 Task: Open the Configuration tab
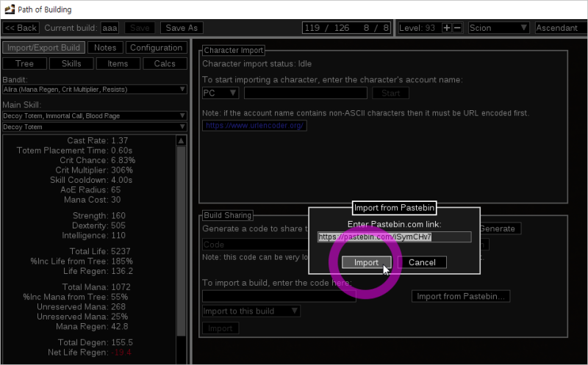click(156, 48)
